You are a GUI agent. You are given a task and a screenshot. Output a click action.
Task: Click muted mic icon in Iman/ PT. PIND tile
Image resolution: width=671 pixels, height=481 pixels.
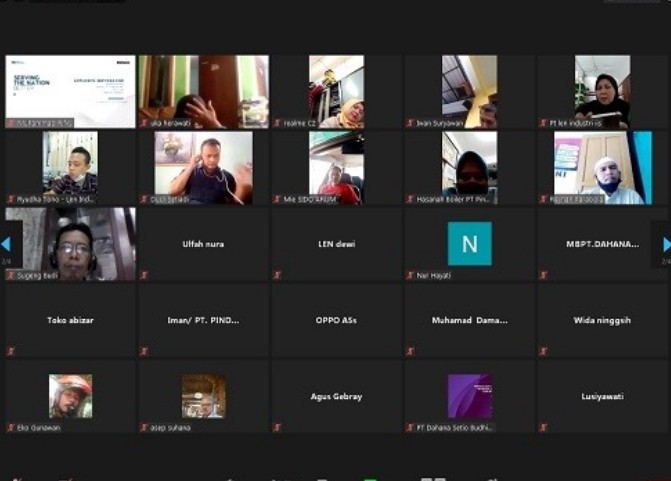coord(144,352)
